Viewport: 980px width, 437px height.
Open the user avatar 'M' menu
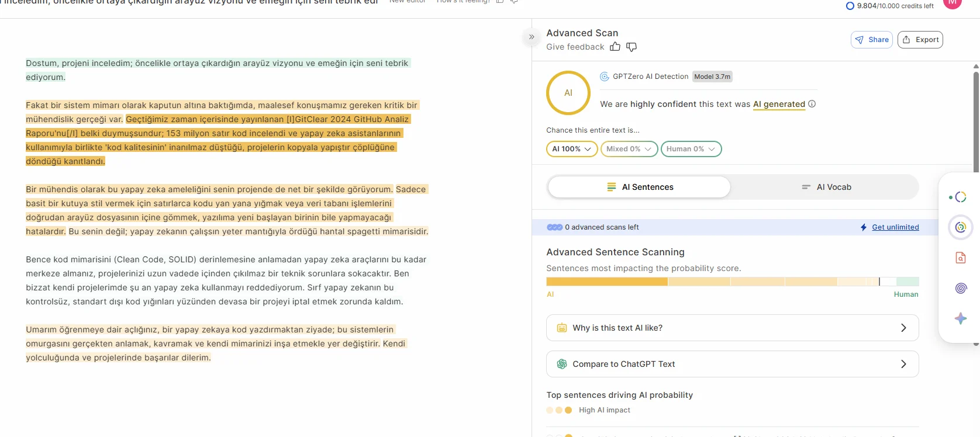953,2
